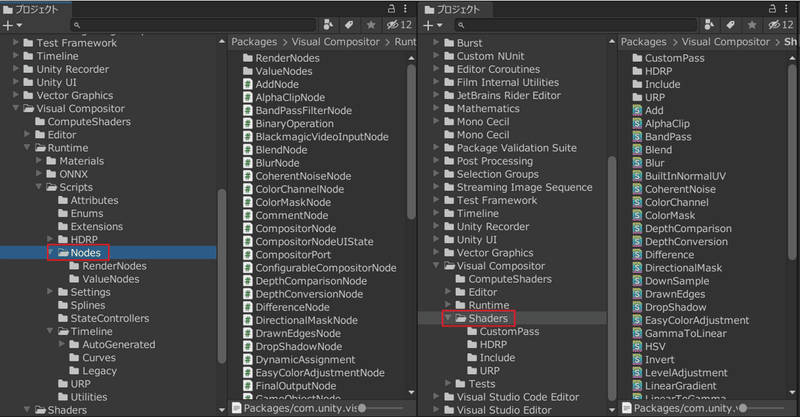Collapse the Shaders folder in right tree
The height and width of the screenshot is (417, 800).
(448, 317)
